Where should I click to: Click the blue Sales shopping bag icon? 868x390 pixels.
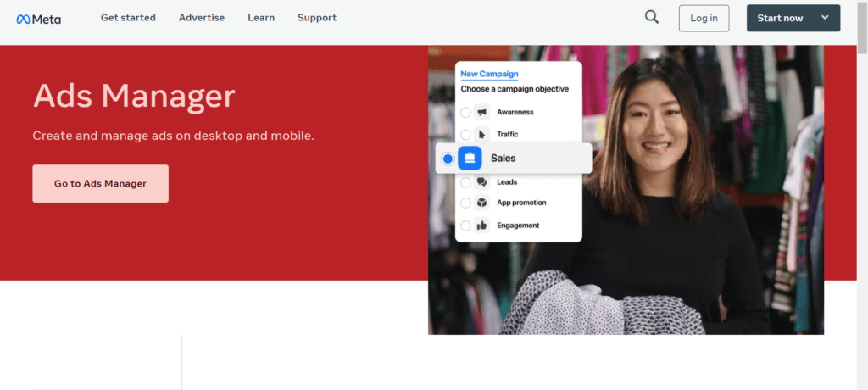tap(470, 159)
